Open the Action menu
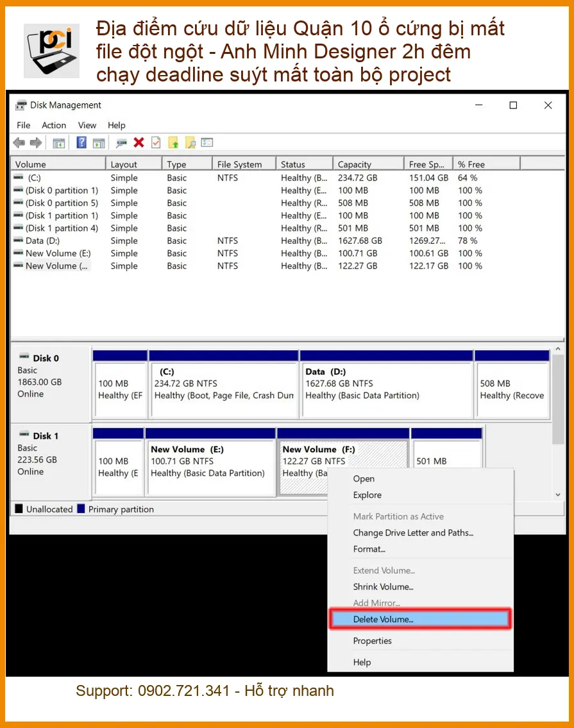The image size is (574, 728). point(54,125)
